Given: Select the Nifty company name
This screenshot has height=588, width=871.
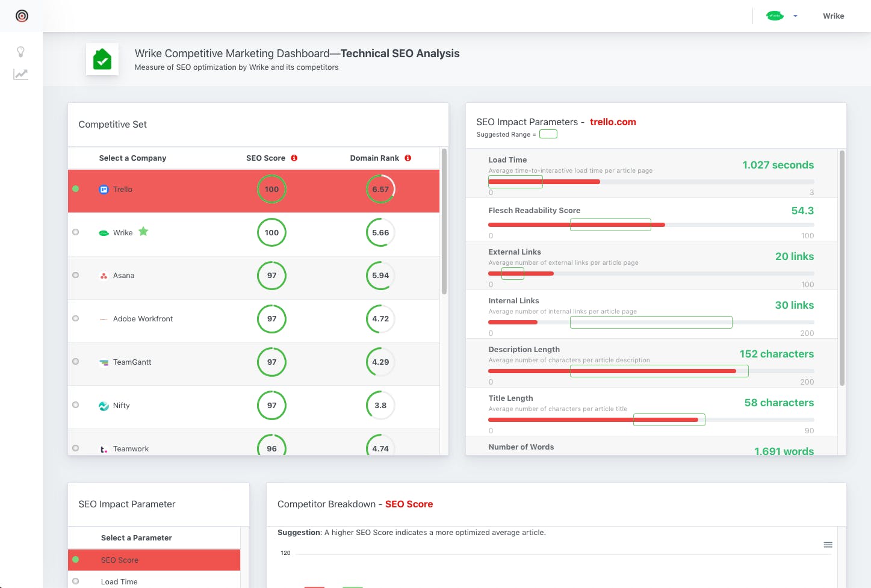Looking at the screenshot, I should 121,406.
